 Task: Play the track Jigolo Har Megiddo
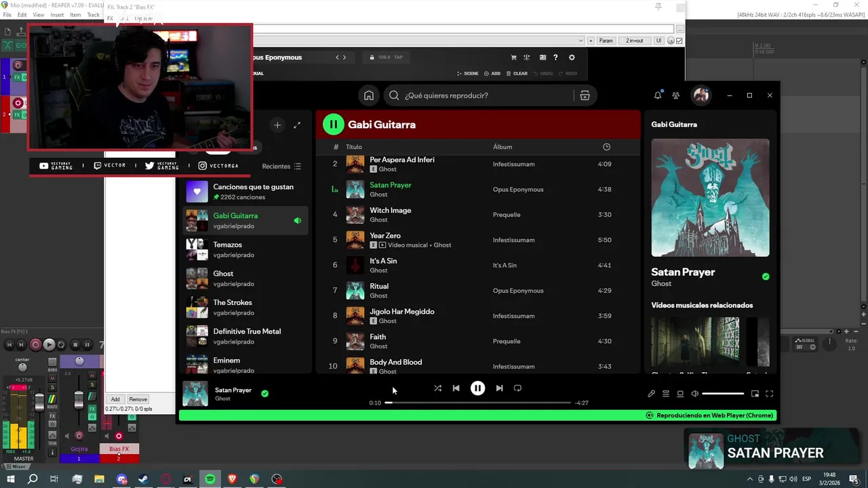(x=478, y=316)
